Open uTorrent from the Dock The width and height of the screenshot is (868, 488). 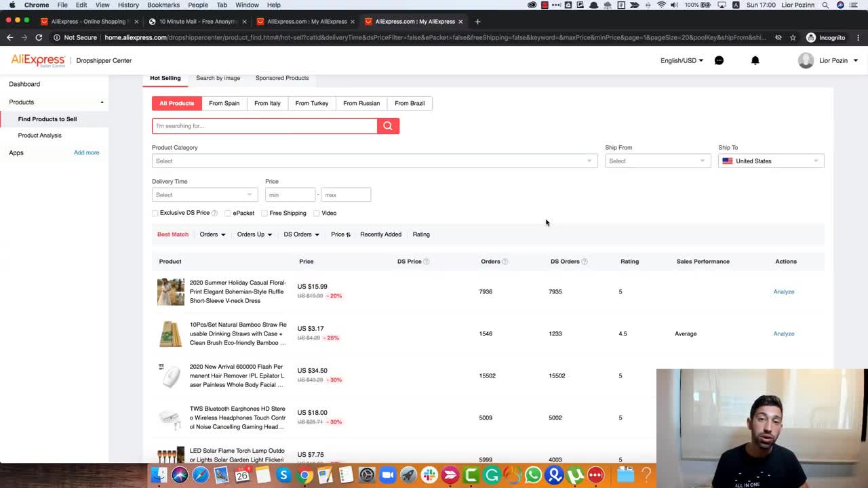[x=575, y=475]
